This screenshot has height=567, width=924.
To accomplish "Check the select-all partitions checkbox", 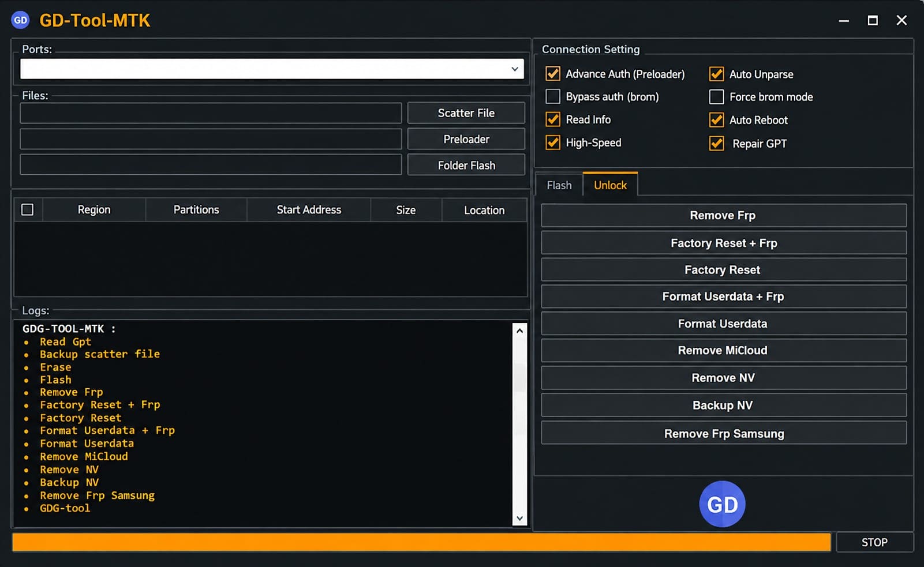I will pyautogui.click(x=27, y=209).
